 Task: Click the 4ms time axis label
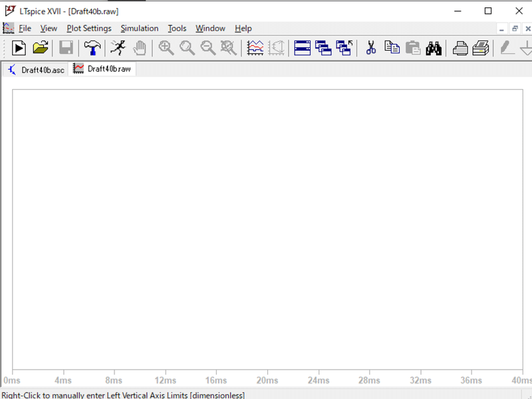point(63,380)
